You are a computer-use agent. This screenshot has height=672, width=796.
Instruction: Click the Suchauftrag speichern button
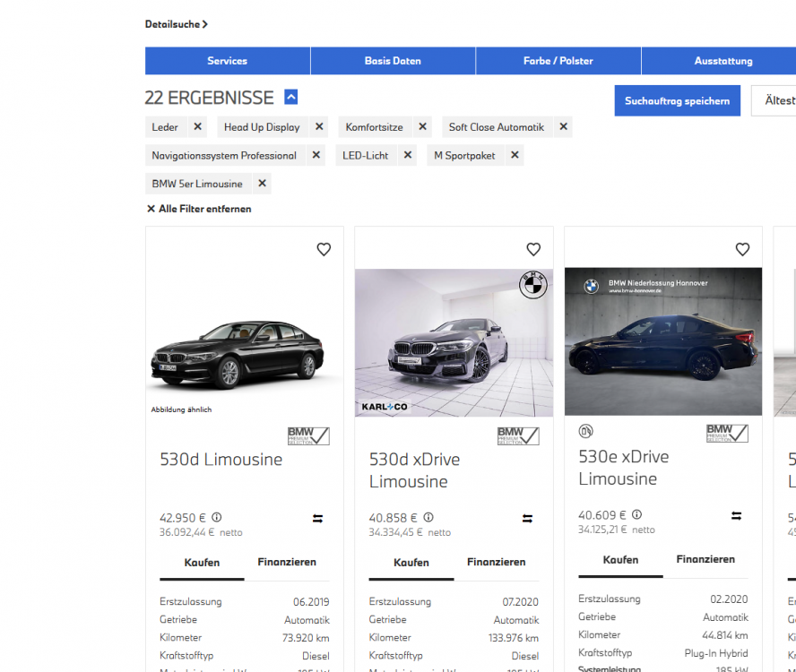click(x=677, y=100)
